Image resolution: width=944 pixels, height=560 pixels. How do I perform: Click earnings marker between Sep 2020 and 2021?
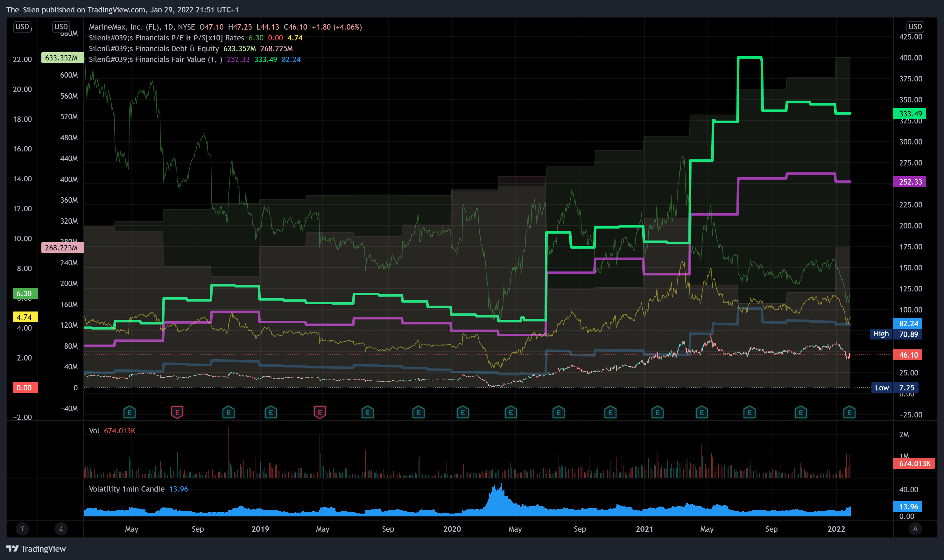610,412
